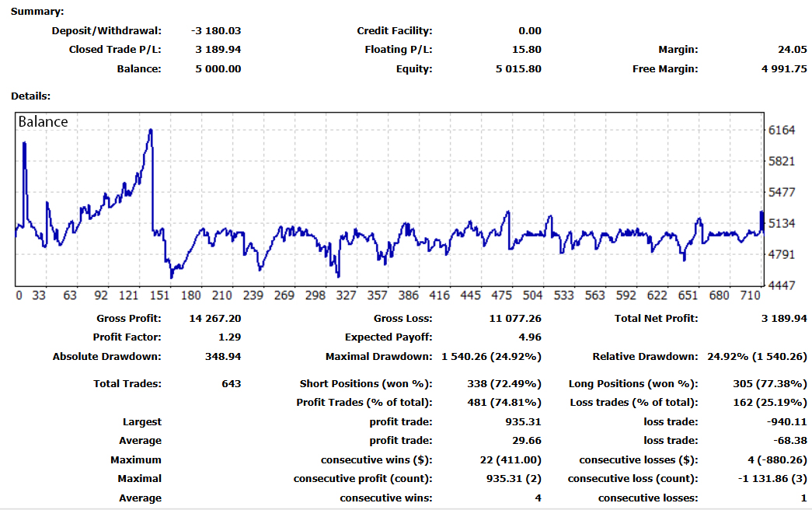Click the Margin value 24.05
Screen dimensions: 812x510
(793, 50)
